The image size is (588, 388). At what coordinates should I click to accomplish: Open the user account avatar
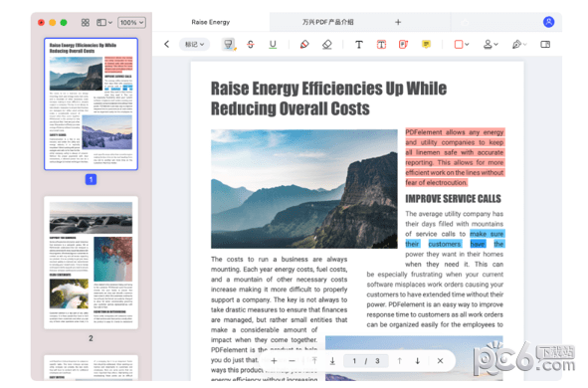(548, 22)
